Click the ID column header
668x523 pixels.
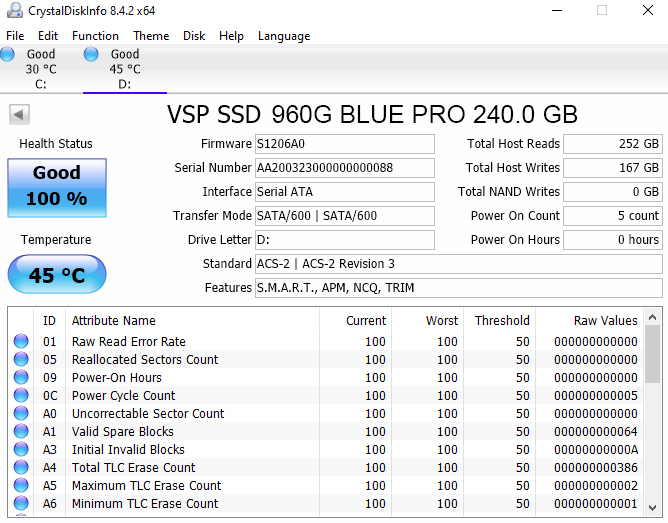coord(49,320)
